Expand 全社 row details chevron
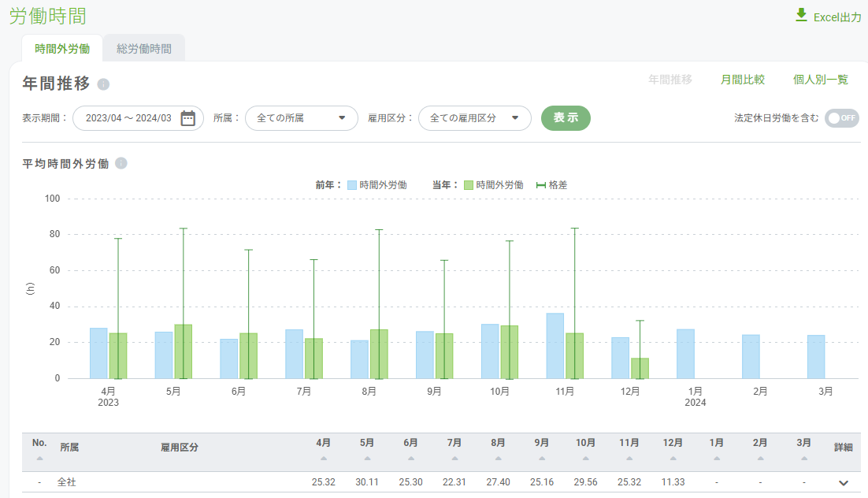 pyautogui.click(x=844, y=482)
